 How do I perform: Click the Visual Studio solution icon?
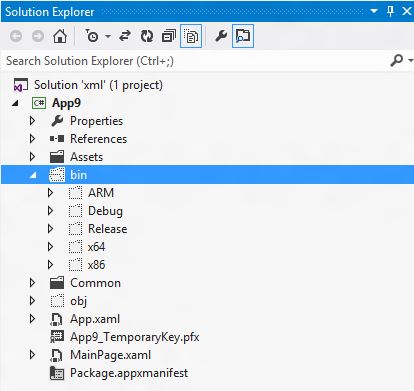pos(20,85)
